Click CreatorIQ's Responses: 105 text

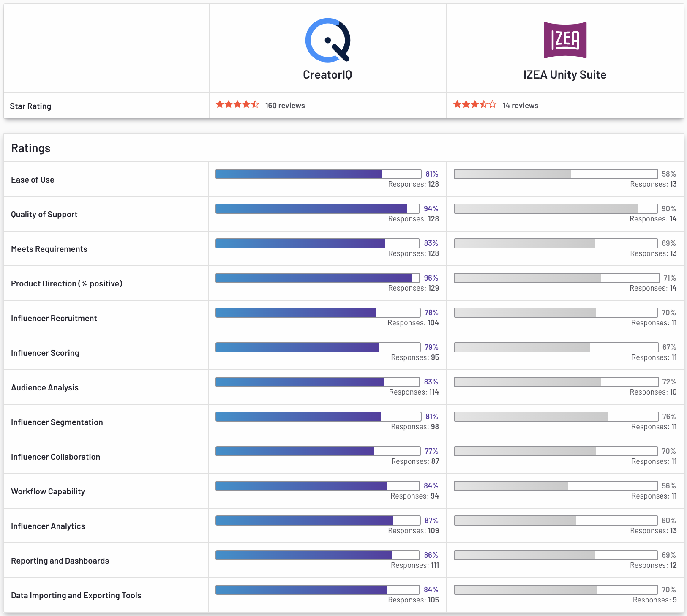click(x=414, y=600)
